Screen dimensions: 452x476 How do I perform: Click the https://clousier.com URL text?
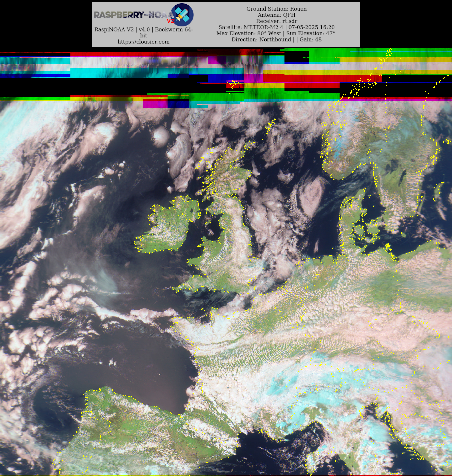(144, 42)
